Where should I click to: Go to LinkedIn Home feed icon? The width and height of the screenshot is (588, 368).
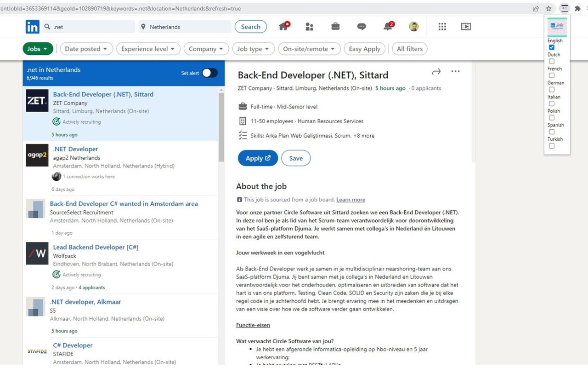[x=284, y=26]
